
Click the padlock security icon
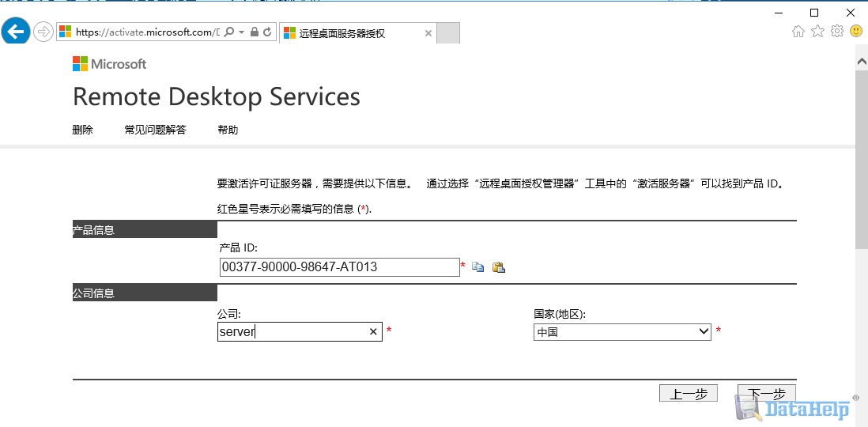tap(255, 32)
